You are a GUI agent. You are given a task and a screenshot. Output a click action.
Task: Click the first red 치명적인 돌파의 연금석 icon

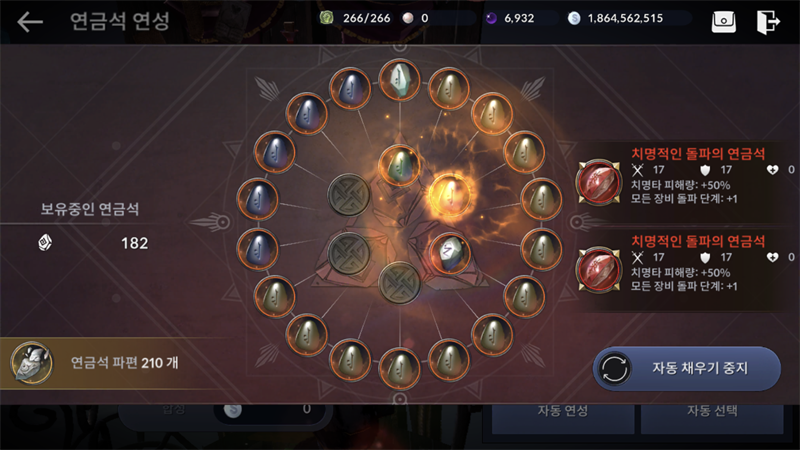point(598,183)
